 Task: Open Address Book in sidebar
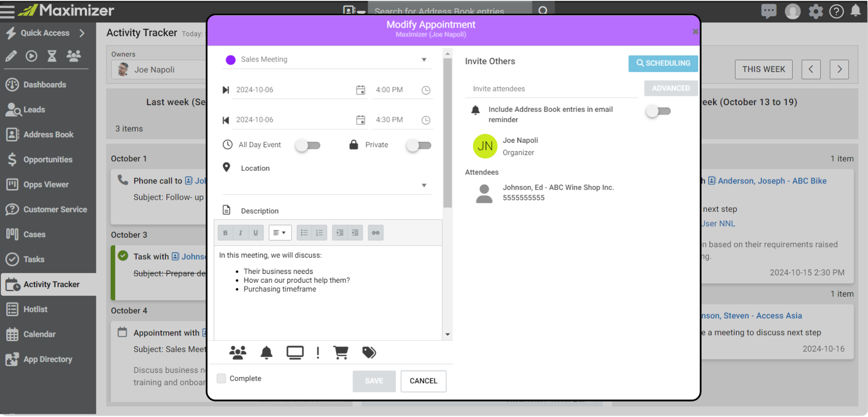[x=48, y=135]
